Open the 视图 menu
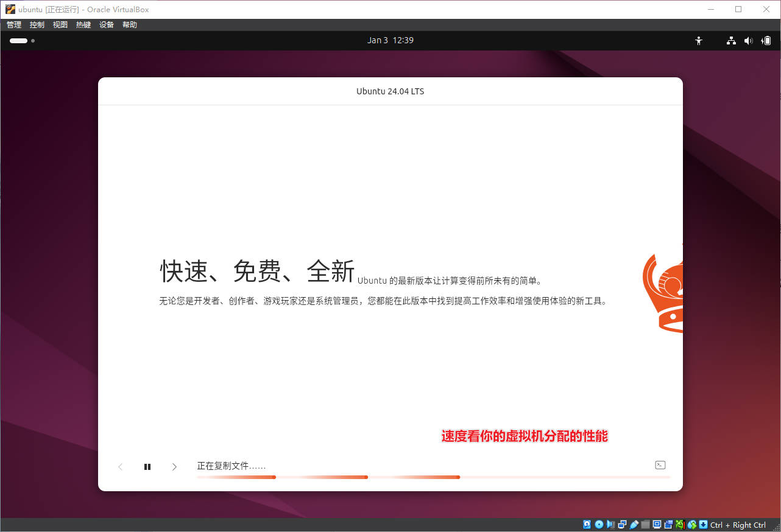781x532 pixels. [x=60, y=25]
